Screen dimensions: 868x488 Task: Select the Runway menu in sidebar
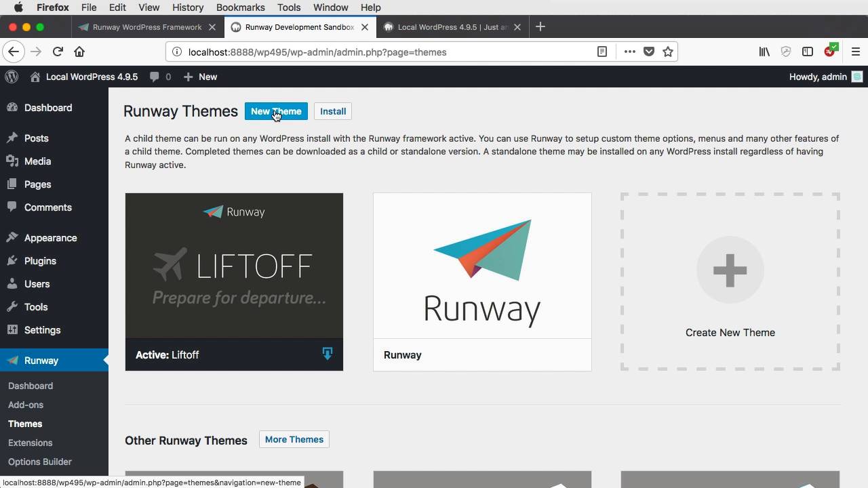tap(54, 361)
